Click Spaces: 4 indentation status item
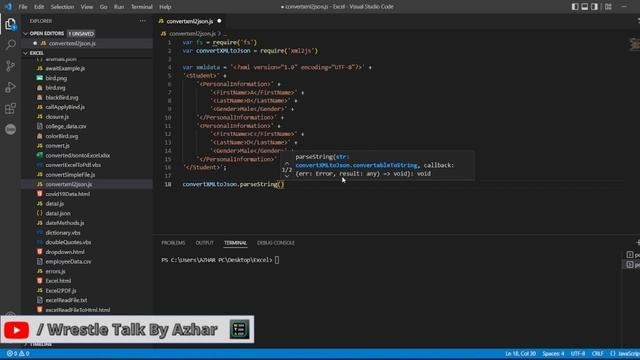Screen dimensions: 640x360 tap(553, 353)
